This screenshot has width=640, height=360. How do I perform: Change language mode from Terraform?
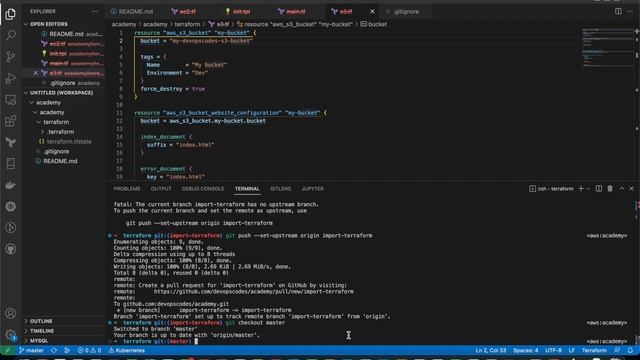[594, 350]
